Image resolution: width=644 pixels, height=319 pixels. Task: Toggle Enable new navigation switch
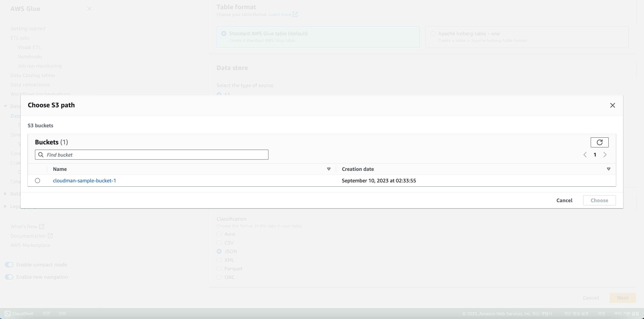[9, 277]
